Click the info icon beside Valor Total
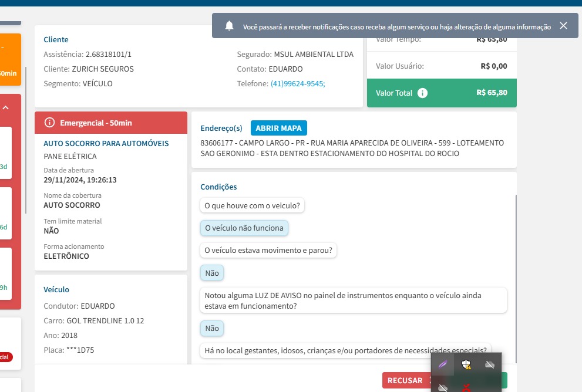 [x=422, y=93]
